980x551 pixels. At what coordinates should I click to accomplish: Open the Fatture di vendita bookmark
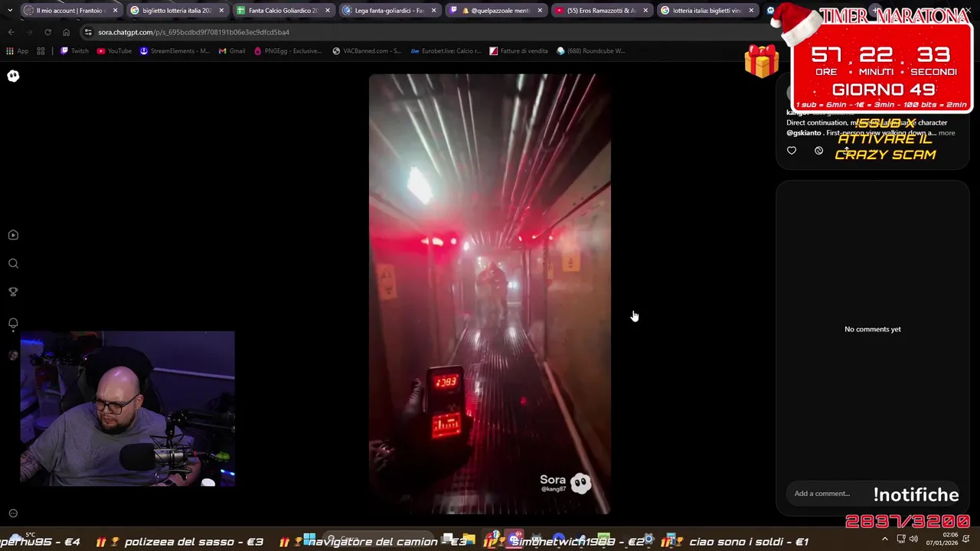coord(518,51)
